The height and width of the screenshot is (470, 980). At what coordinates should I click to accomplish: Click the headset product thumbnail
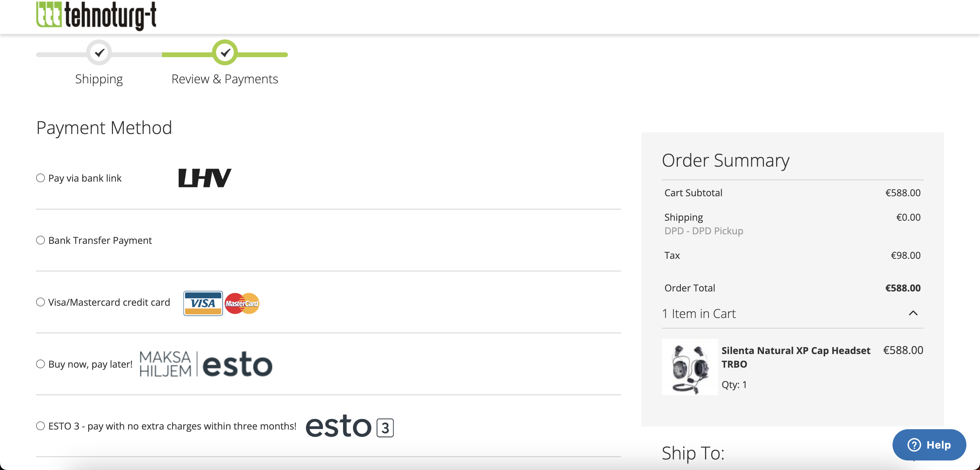tap(690, 367)
